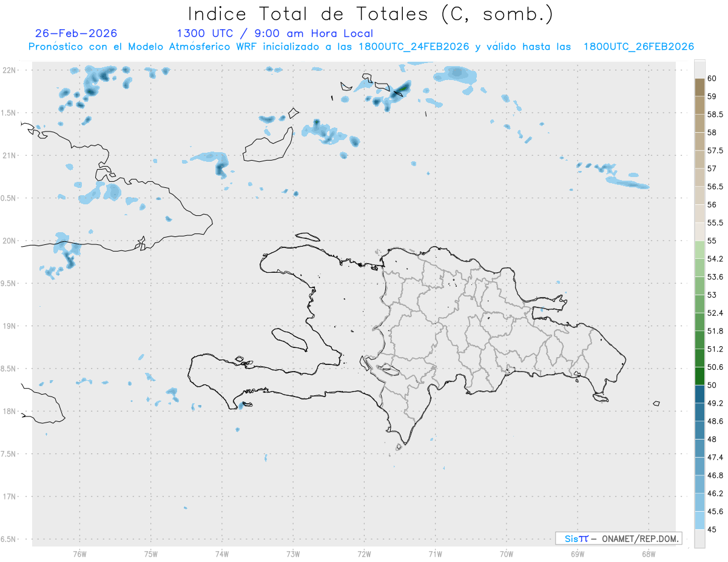Click the colorbar label "48.6"

[715, 421]
